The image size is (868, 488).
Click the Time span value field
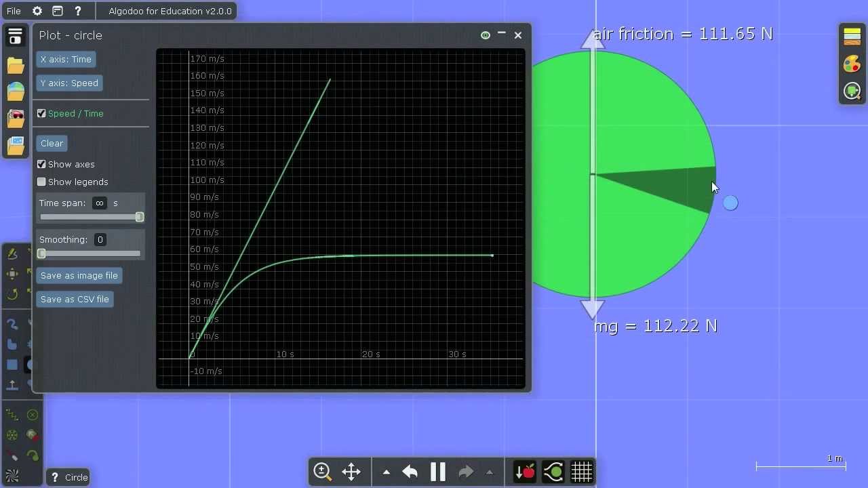point(100,203)
